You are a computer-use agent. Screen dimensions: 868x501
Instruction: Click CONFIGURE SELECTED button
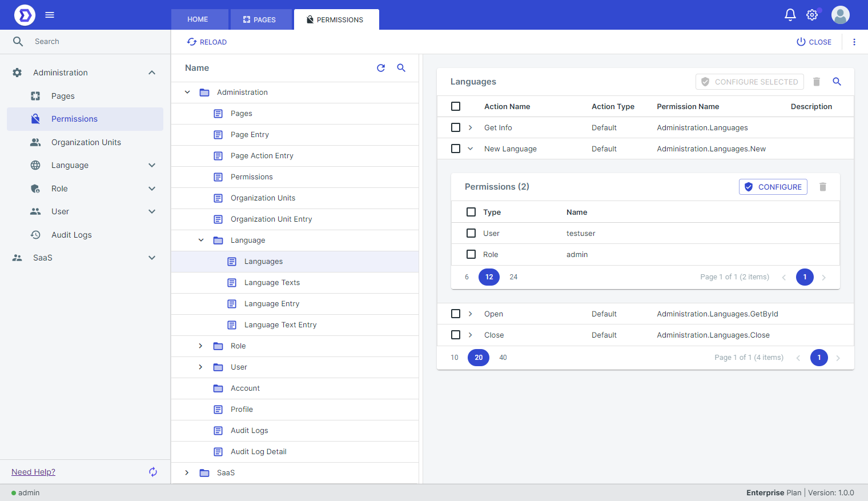750,82
